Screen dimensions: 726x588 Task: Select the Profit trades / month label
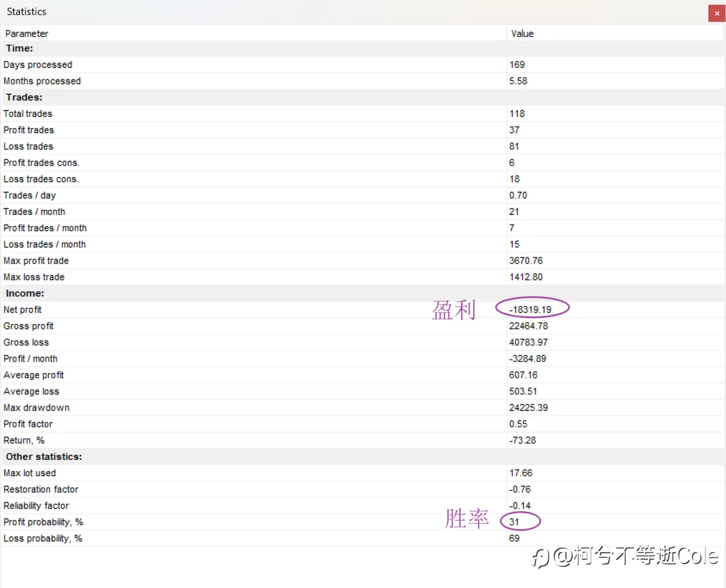45,228
